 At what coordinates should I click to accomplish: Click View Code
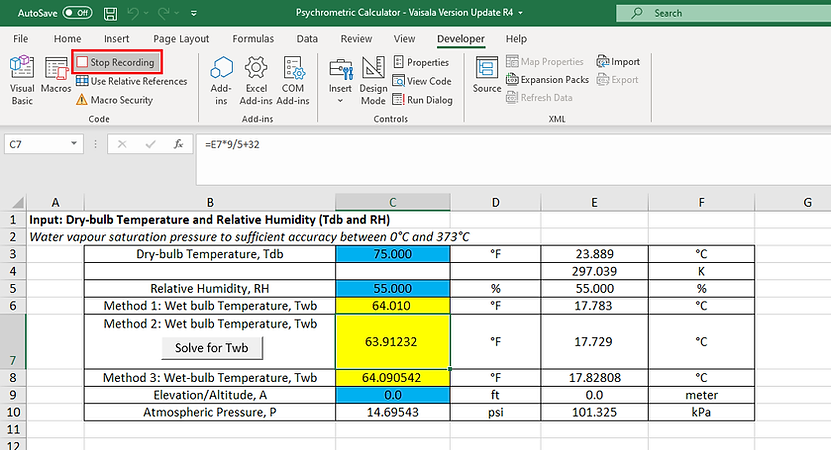pyautogui.click(x=422, y=81)
